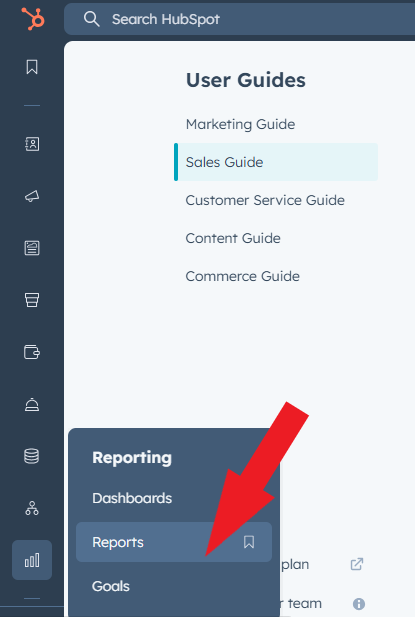The height and width of the screenshot is (617, 415).
Task: Open the Sales sidebar icon
Action: [32, 300]
